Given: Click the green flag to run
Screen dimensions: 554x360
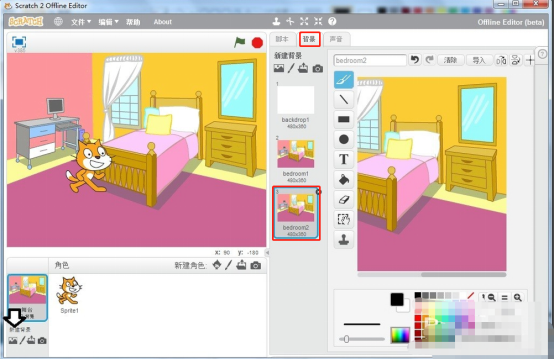Looking at the screenshot, I should 240,42.
